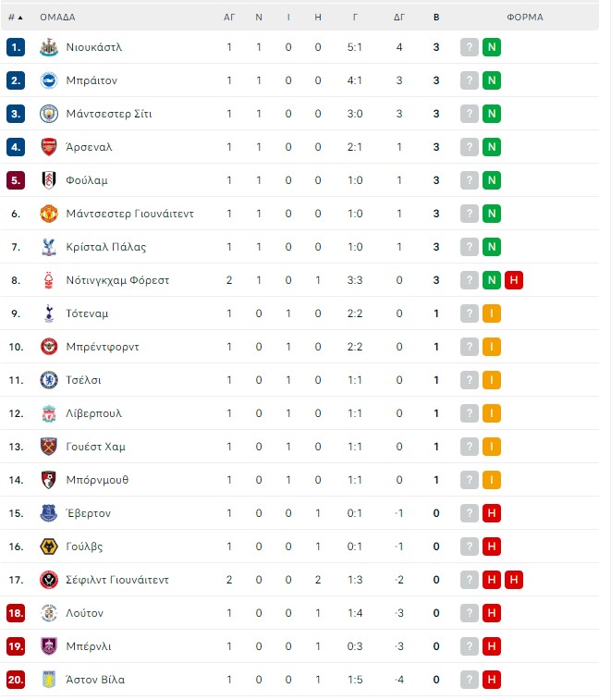Open the Σέφιλντ Γιουνάιτεντ team link
The height and width of the screenshot is (700, 611).
117,580
